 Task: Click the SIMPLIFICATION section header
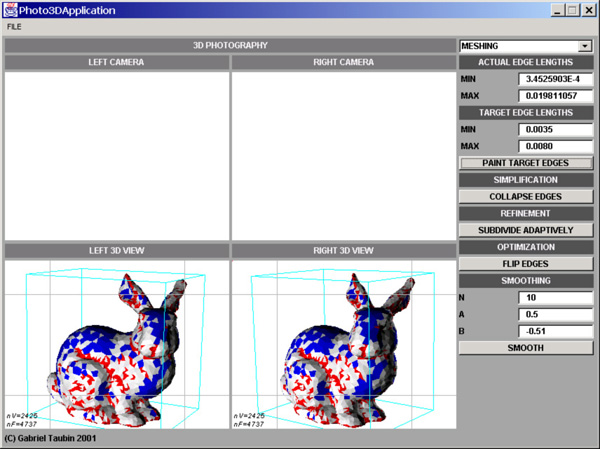pos(526,180)
